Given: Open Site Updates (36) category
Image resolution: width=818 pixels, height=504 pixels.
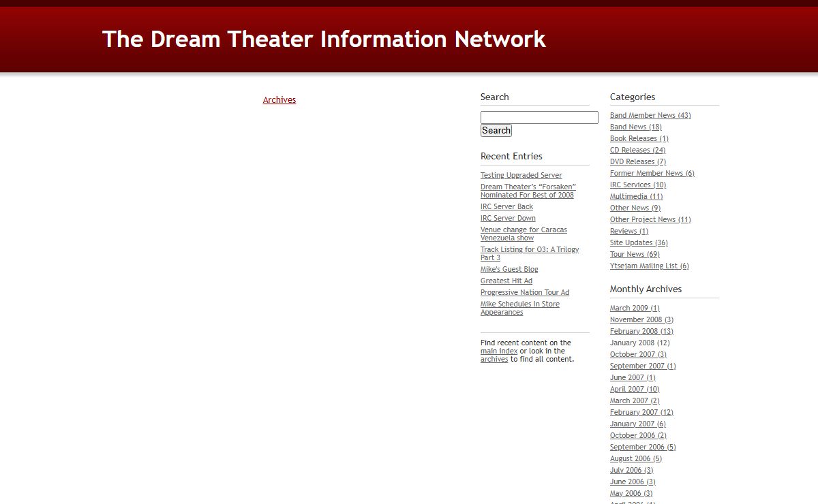Looking at the screenshot, I should tap(639, 242).
